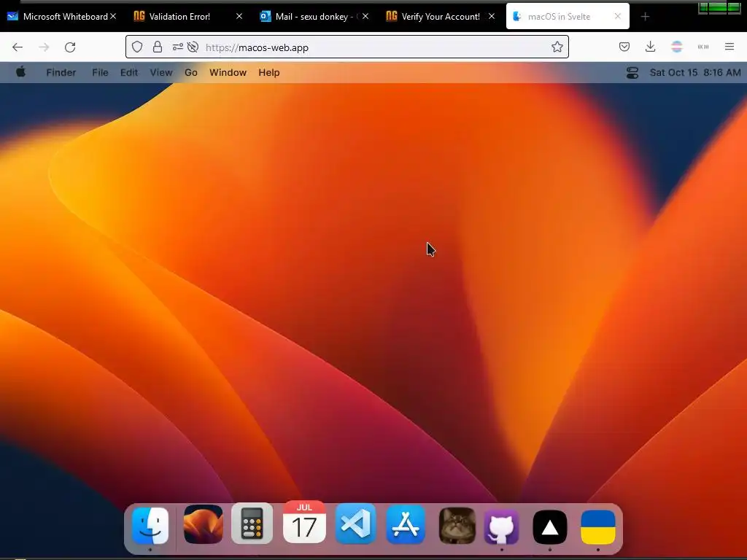
Task: Click the tracking protection shield icon
Action: coord(137,47)
